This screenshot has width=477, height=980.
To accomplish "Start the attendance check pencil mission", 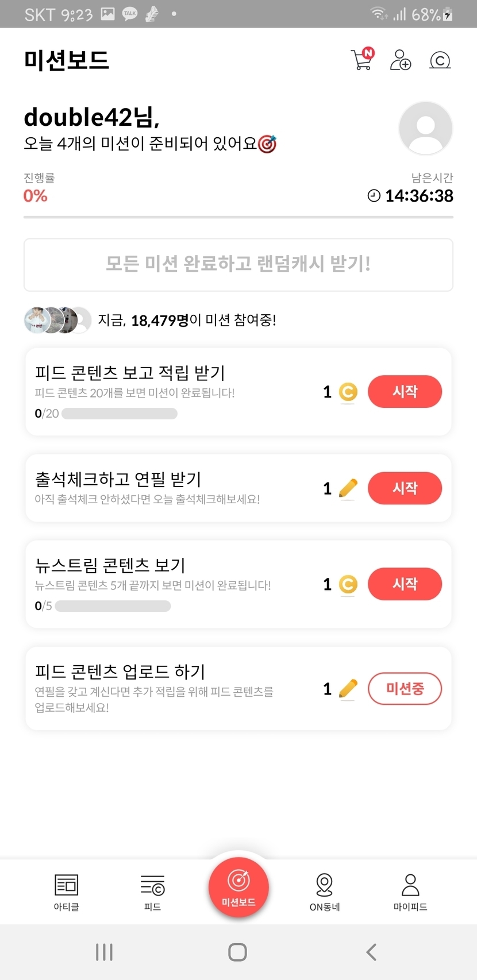I will click(405, 488).
